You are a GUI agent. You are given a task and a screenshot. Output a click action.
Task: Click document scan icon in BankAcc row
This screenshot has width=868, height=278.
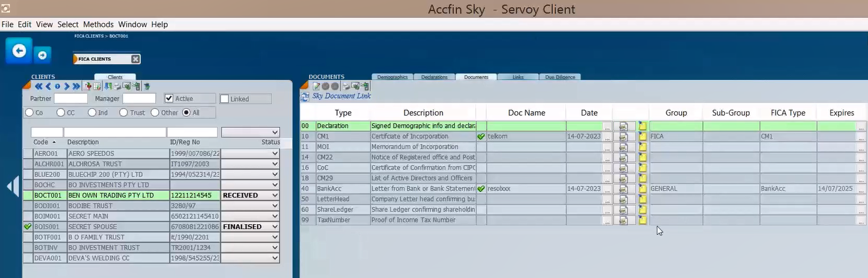[x=623, y=189]
